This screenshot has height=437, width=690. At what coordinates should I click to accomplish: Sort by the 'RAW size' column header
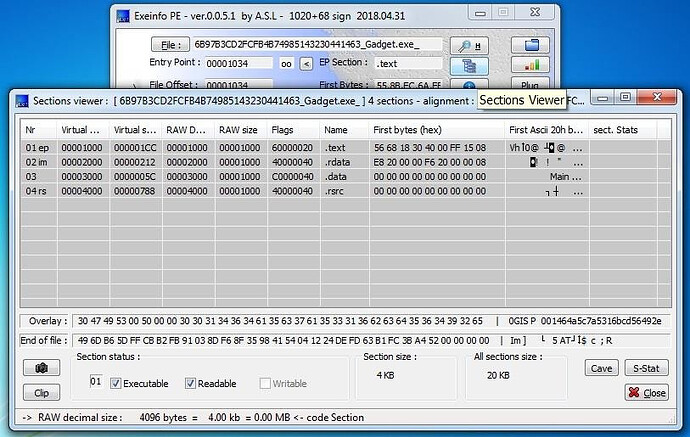point(237,130)
